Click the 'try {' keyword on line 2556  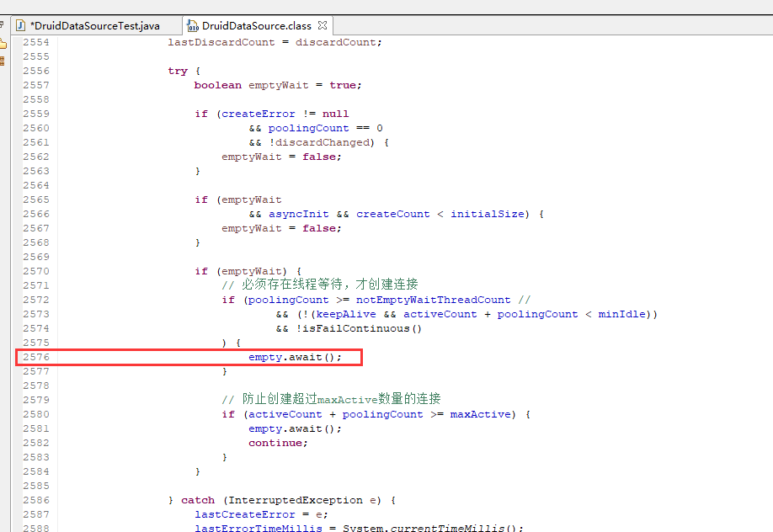184,71
